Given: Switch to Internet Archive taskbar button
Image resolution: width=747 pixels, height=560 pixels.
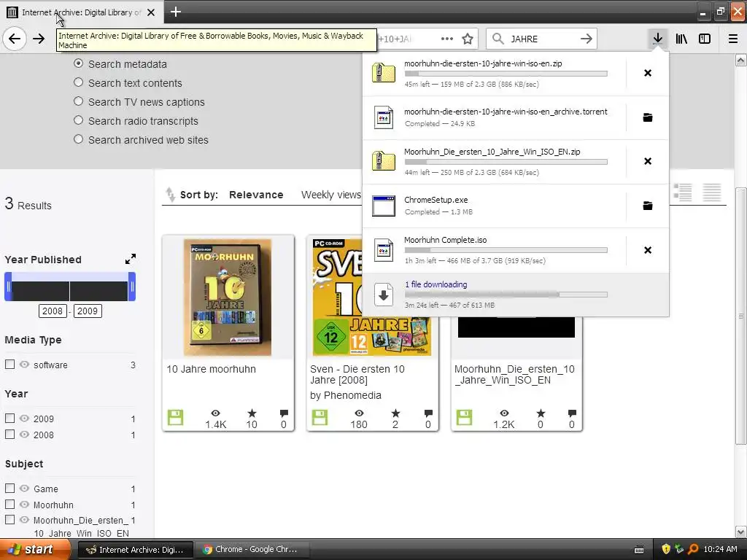Looking at the screenshot, I should coord(135,550).
